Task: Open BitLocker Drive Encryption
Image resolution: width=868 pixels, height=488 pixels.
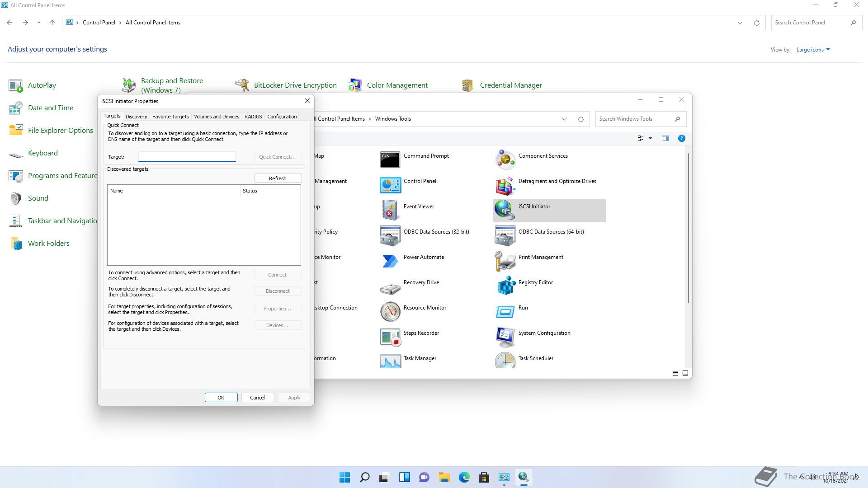Action: [286, 85]
